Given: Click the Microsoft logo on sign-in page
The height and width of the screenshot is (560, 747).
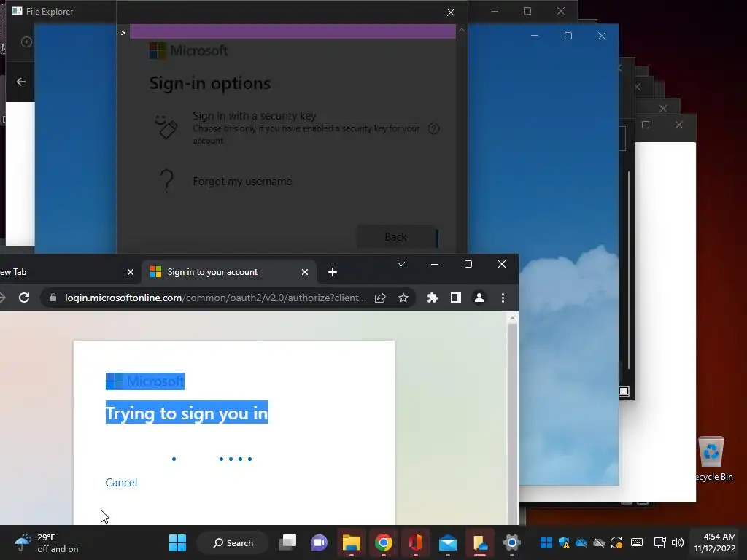Looking at the screenshot, I should coord(145,381).
